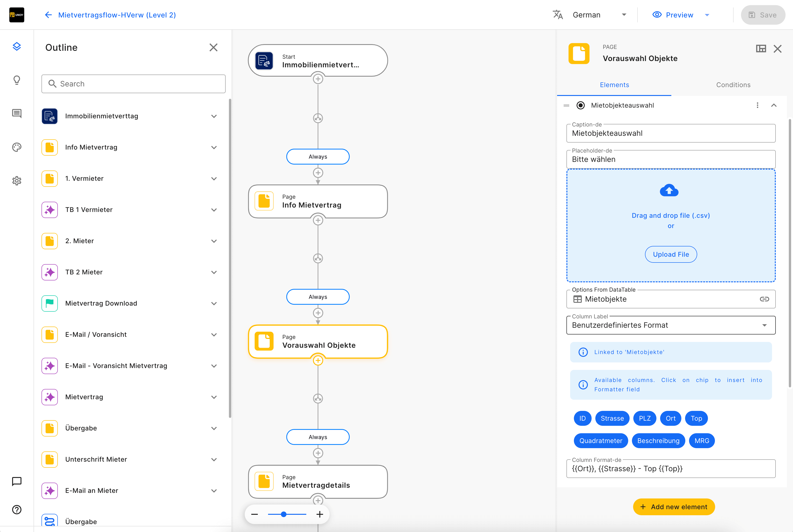
Task: Switch to the Conditions tab
Action: click(733, 85)
